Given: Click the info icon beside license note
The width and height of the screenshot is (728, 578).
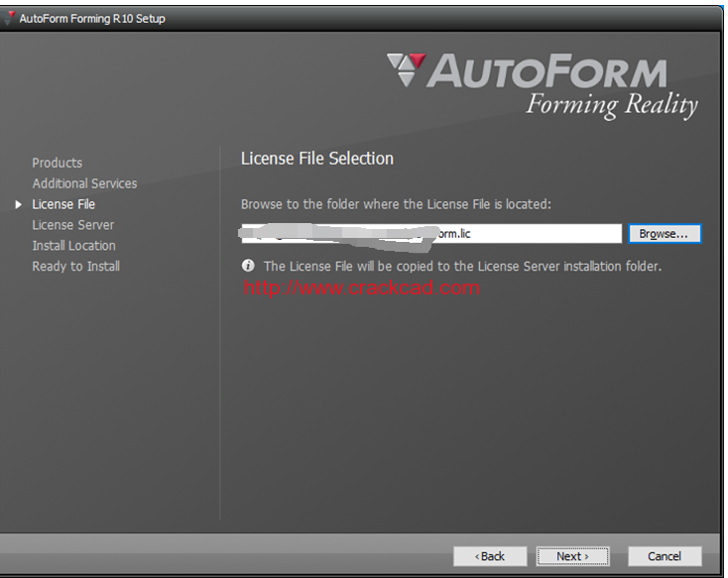Looking at the screenshot, I should 248,266.
